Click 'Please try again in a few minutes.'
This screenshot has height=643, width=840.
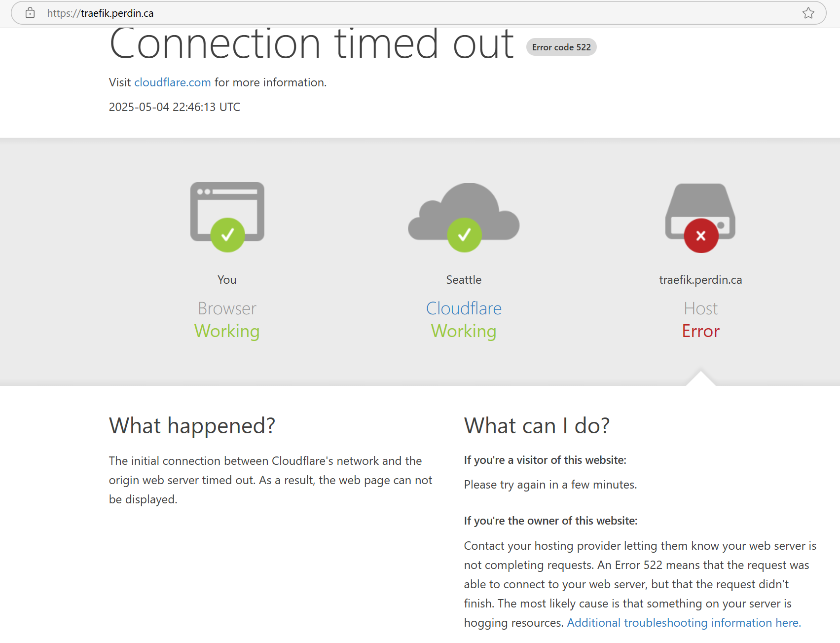coord(550,485)
